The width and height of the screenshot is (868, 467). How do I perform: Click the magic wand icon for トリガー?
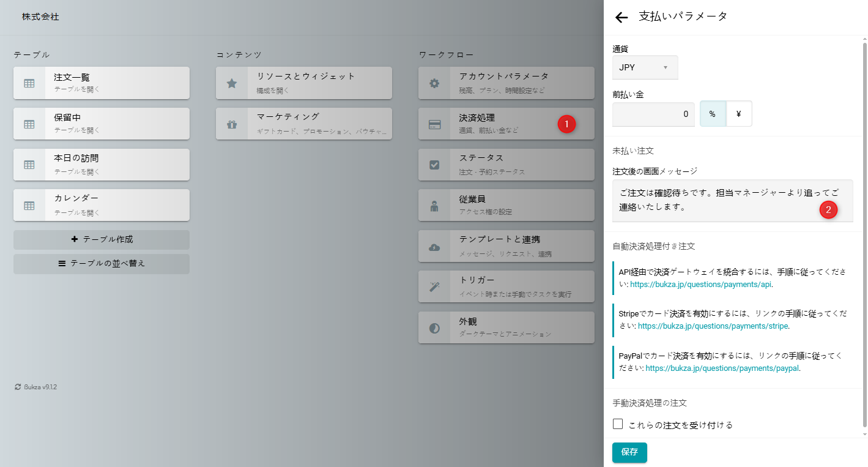(x=434, y=286)
